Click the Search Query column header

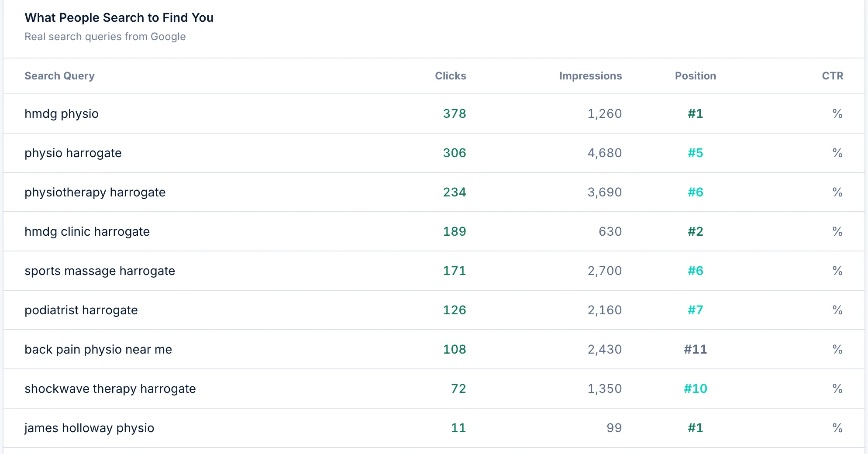59,76
